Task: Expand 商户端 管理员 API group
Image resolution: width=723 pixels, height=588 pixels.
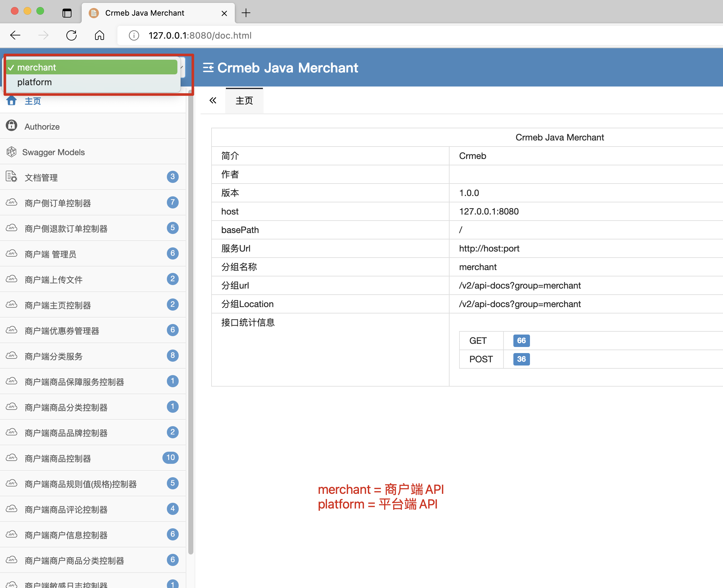Action: pyautogui.click(x=93, y=254)
